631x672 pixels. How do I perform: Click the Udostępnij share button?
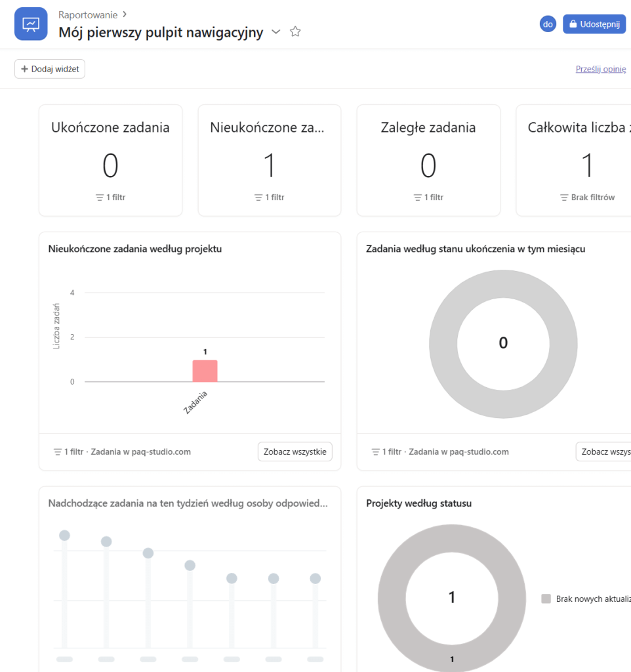(x=594, y=24)
